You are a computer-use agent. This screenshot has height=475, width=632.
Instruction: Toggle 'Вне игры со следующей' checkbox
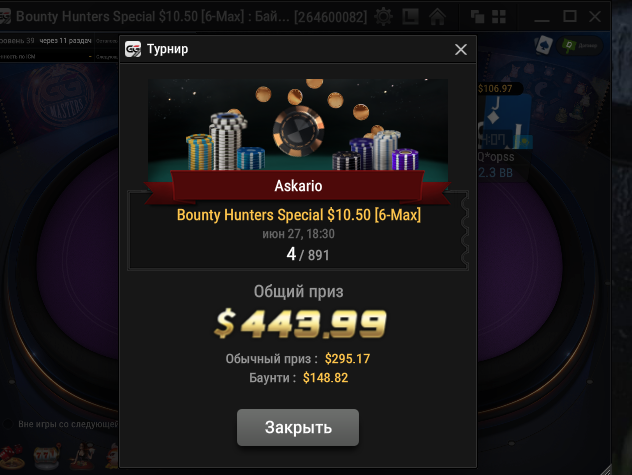[x=7, y=424]
